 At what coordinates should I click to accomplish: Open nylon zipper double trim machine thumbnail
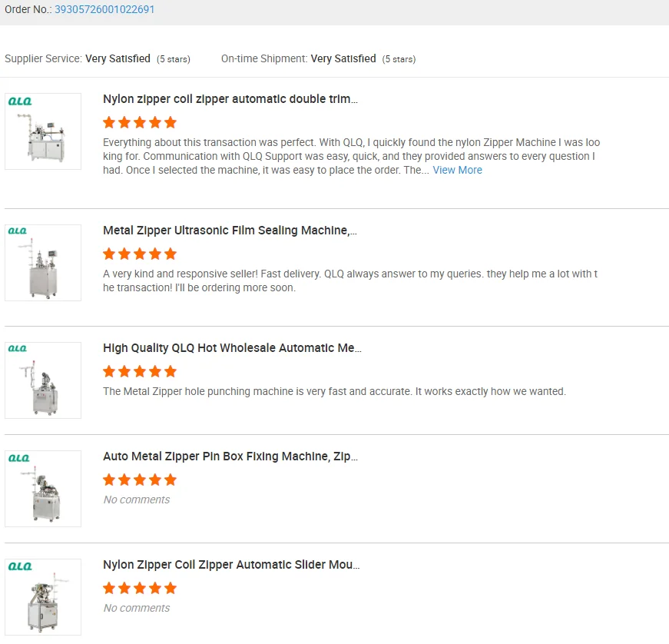[43, 131]
